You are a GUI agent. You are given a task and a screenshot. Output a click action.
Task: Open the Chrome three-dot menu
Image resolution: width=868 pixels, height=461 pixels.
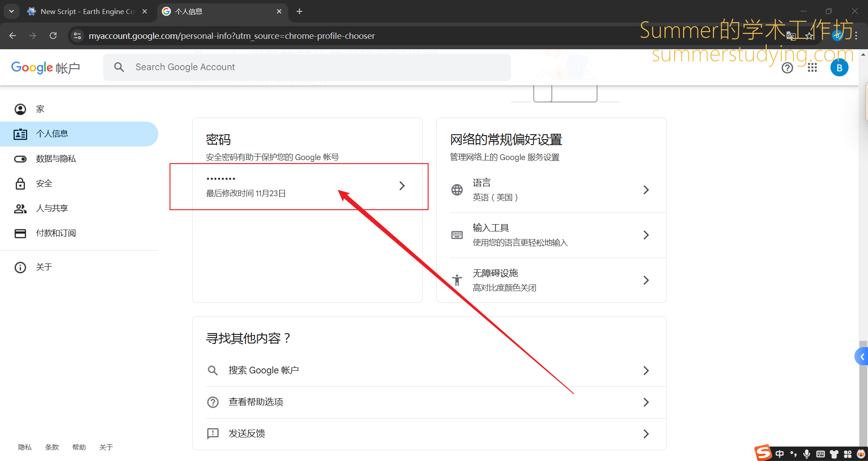click(856, 36)
